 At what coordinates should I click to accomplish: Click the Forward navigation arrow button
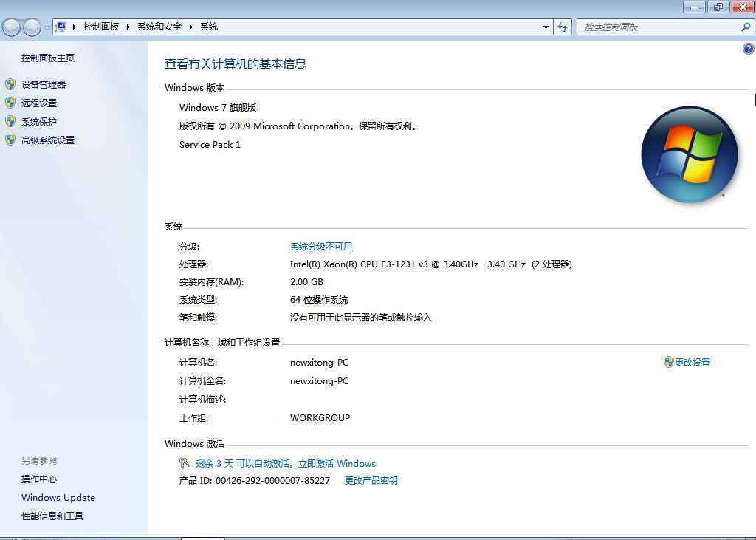pyautogui.click(x=32, y=27)
